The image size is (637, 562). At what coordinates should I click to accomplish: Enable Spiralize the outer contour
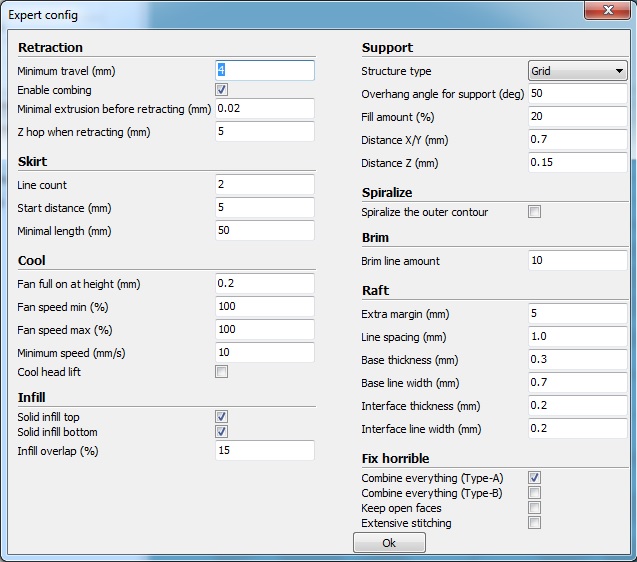point(535,212)
